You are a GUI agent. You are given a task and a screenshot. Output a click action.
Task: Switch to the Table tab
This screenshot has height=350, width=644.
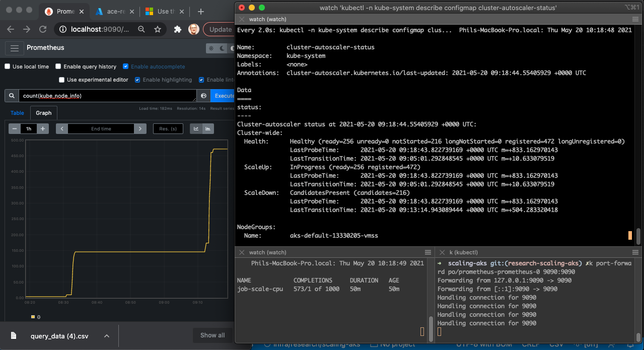pos(17,113)
